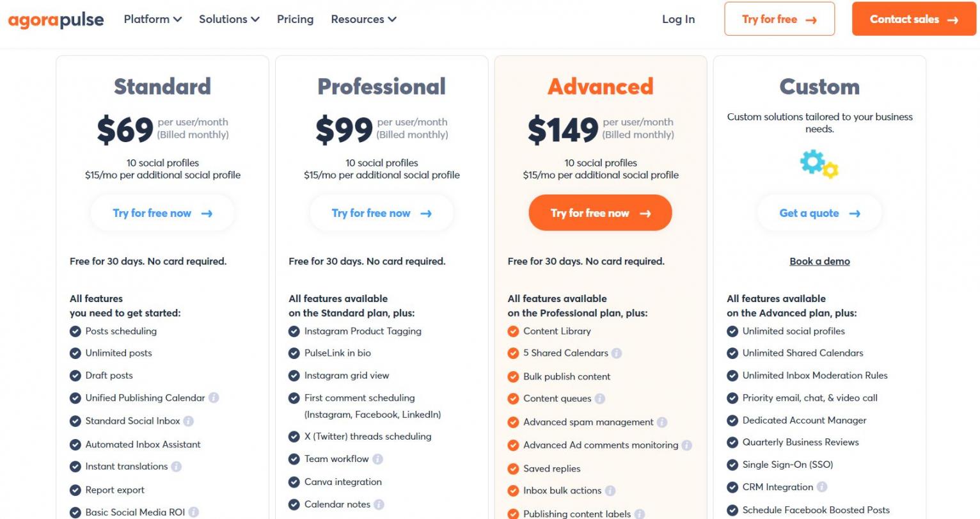This screenshot has height=519, width=980.
Task: Click info icon beside 5 Shared Calendars
Action: coord(617,353)
